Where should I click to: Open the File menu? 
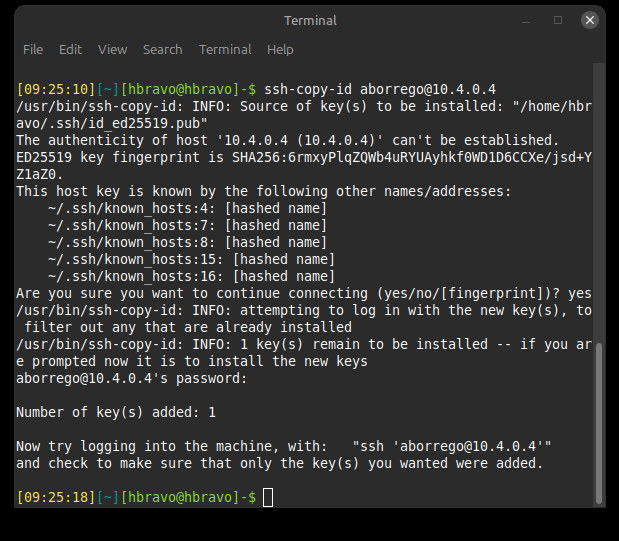pyautogui.click(x=33, y=49)
